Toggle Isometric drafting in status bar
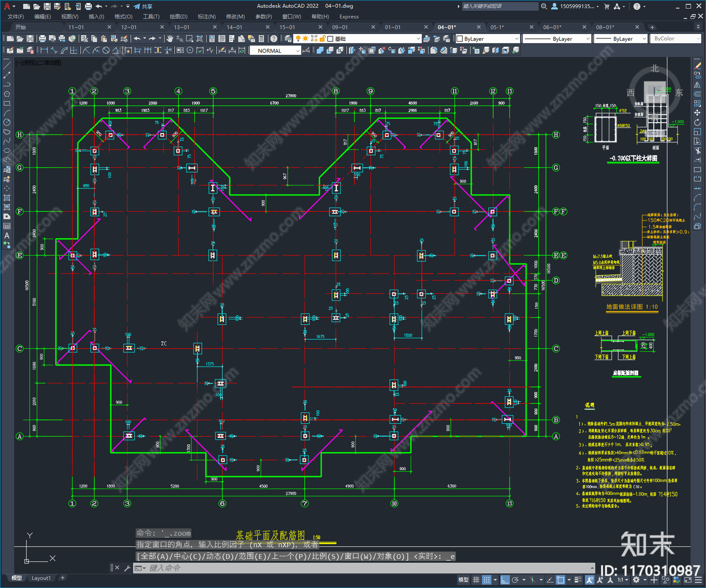Image resolution: width=706 pixels, height=588 pixels. point(533,580)
